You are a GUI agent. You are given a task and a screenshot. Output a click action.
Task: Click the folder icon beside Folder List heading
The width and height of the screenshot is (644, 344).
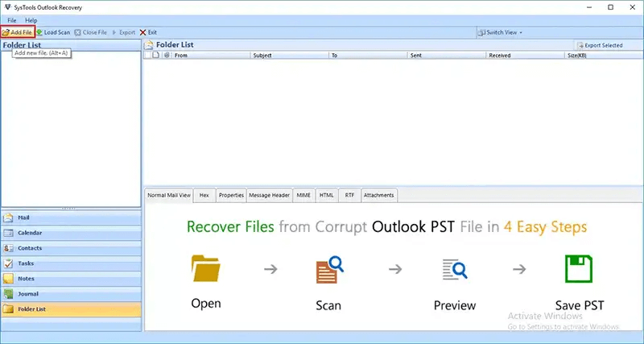click(149, 45)
